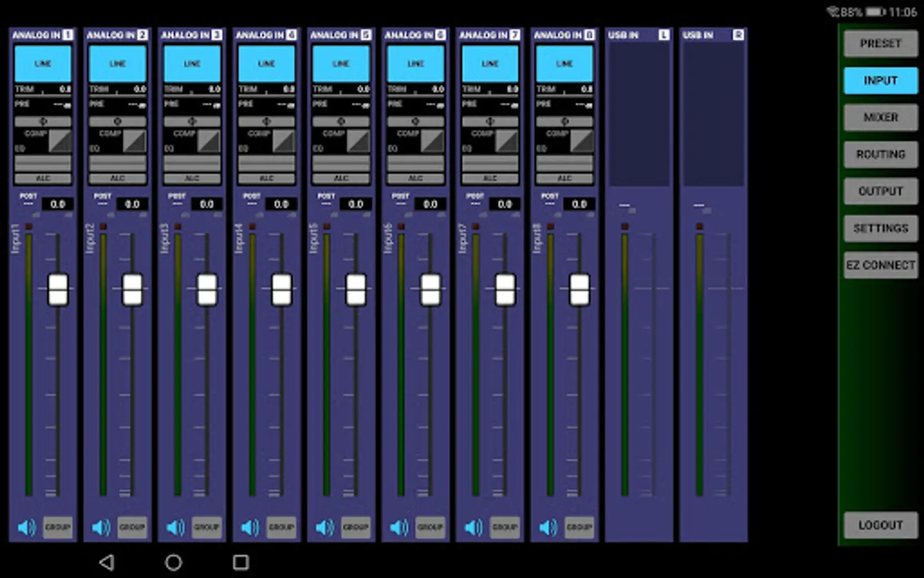Mute the Analog In 2 channel speaker

pos(101,527)
